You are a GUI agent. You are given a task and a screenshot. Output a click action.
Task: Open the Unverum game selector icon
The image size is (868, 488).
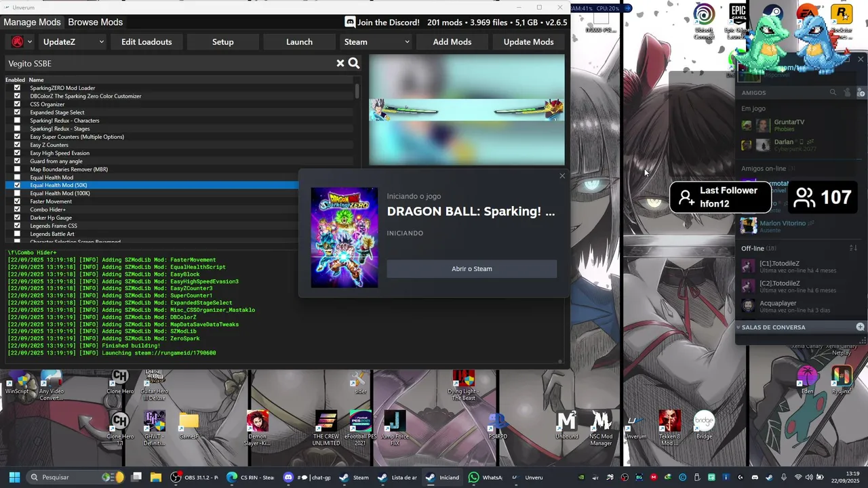click(21, 42)
